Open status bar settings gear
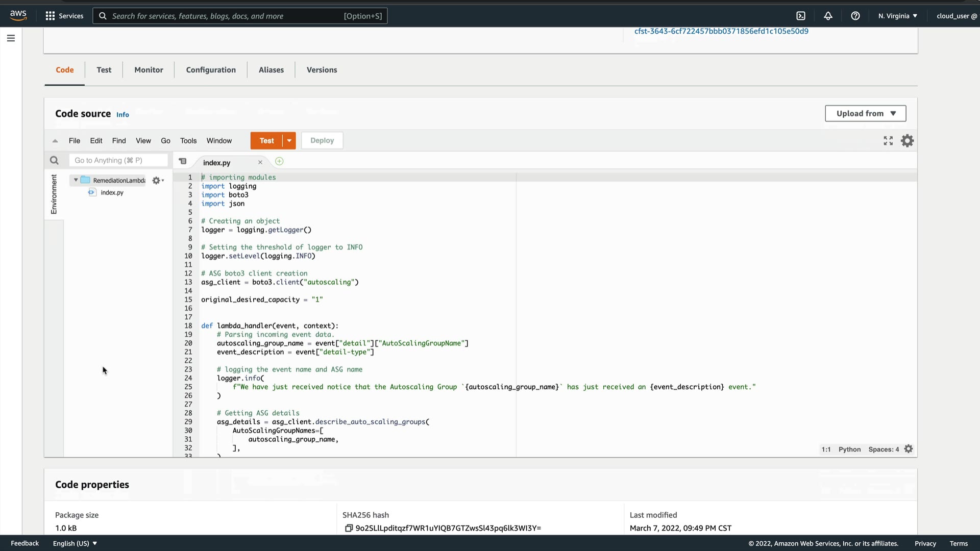This screenshot has width=980, height=551. pyautogui.click(x=909, y=449)
